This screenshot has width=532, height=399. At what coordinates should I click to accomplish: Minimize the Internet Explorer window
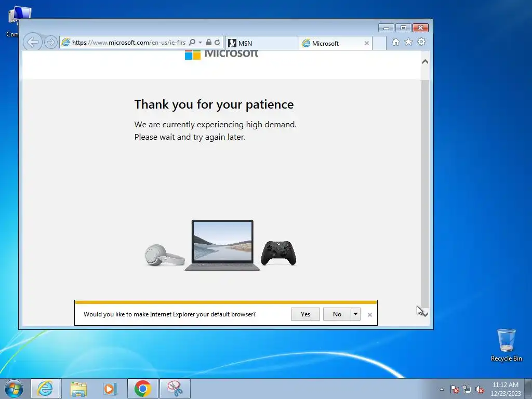(386, 28)
